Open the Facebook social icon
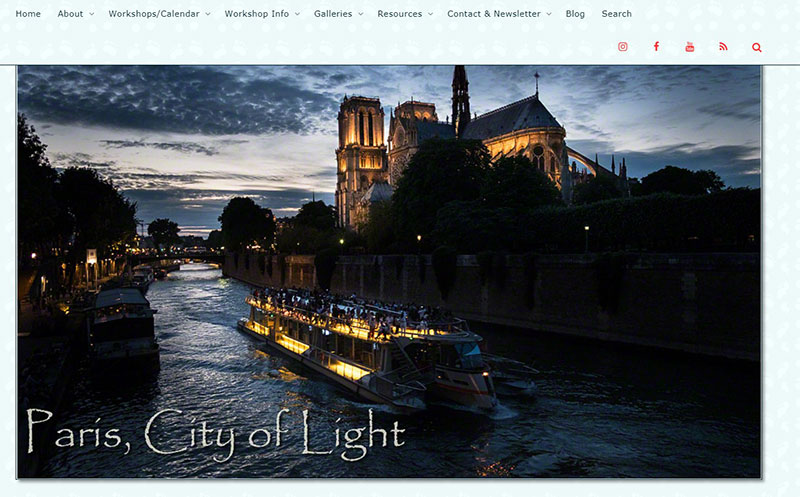 [x=656, y=47]
